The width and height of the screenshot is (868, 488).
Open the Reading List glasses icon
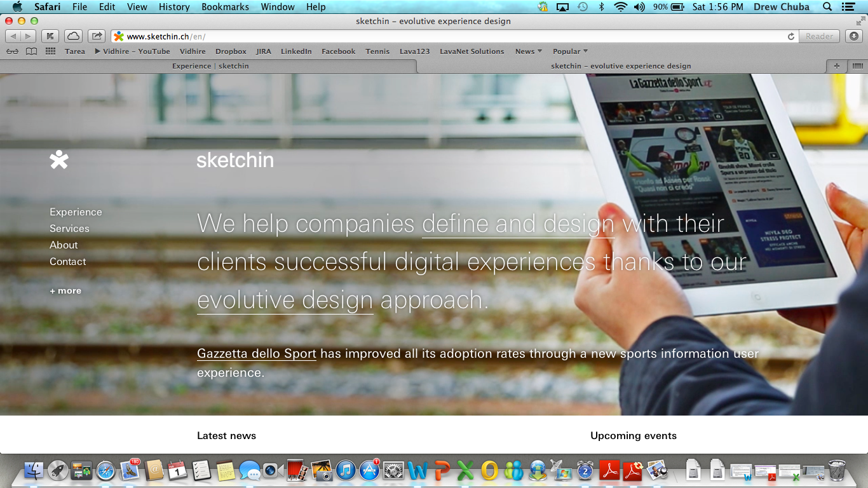pyautogui.click(x=12, y=51)
